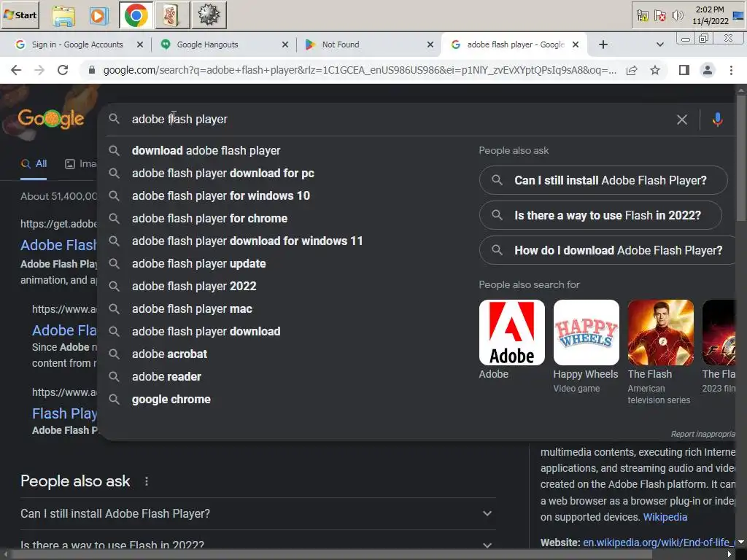Screen dimensions: 747x560
Task: Close the Google Hangouts tab
Action: tap(285, 44)
